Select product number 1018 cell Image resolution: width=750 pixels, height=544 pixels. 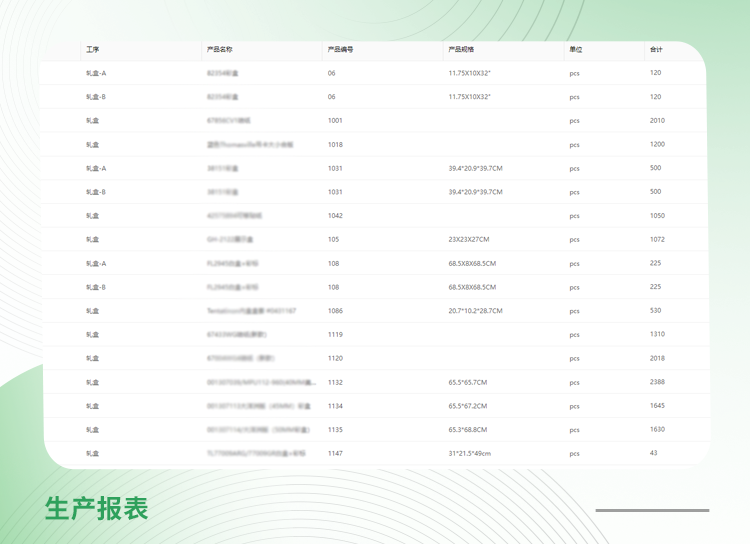(335, 144)
